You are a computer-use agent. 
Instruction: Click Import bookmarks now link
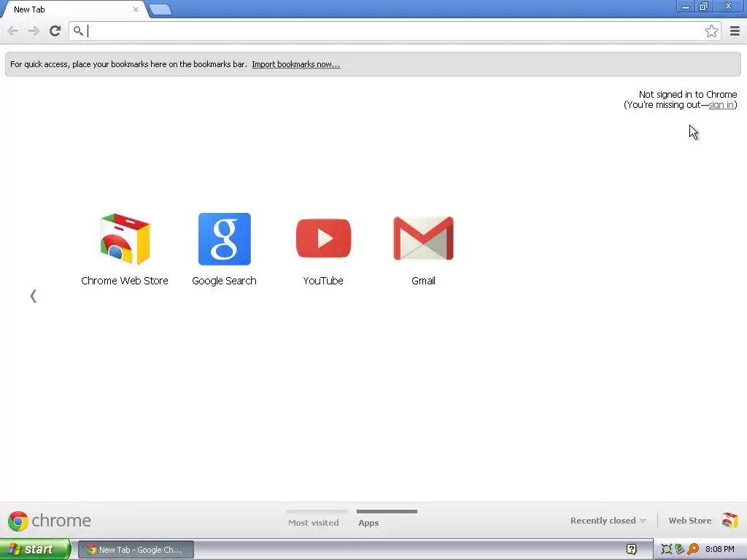pyautogui.click(x=296, y=64)
